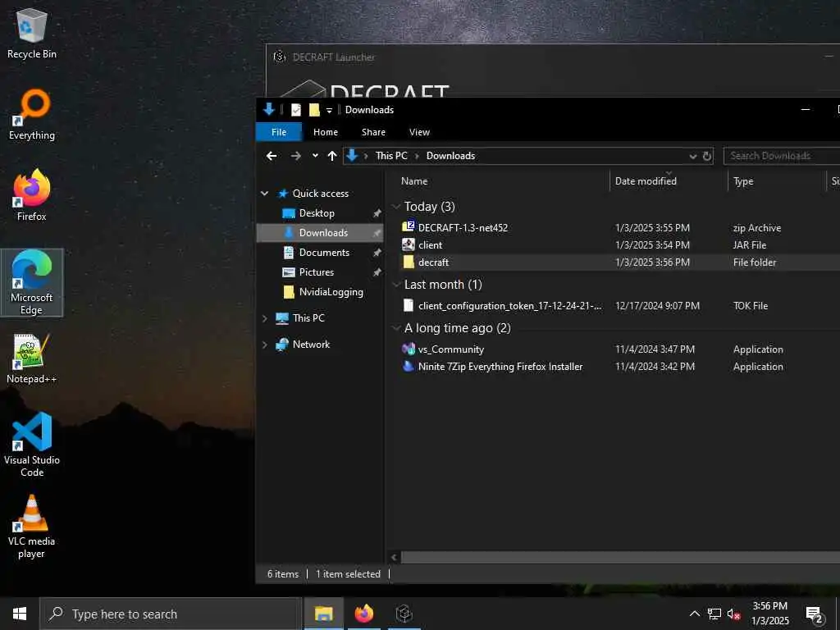Show hidden system tray icons
The height and width of the screenshot is (630, 840).
pos(694,614)
